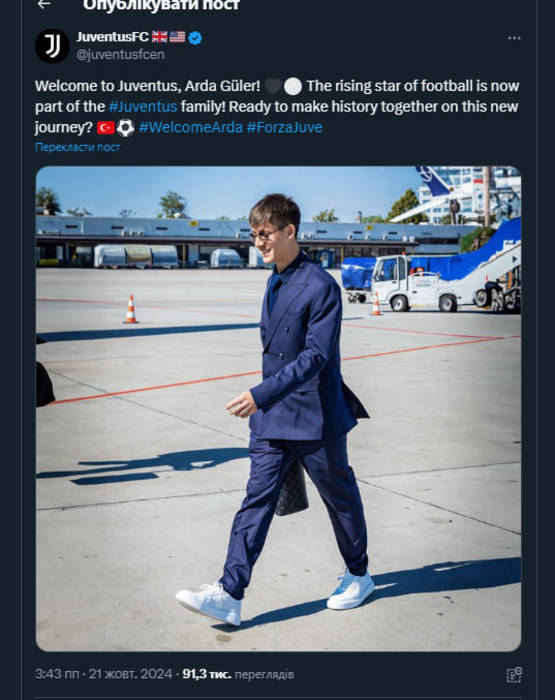Click the soccer ball emoji in post
555x700 pixels.
click(x=125, y=128)
